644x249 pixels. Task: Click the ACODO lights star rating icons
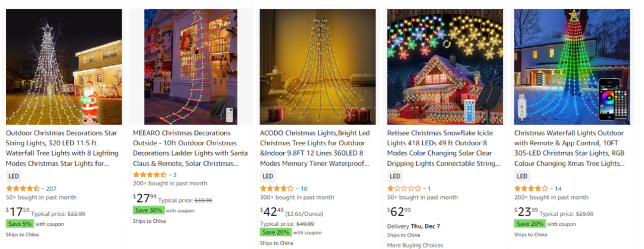[x=277, y=189]
